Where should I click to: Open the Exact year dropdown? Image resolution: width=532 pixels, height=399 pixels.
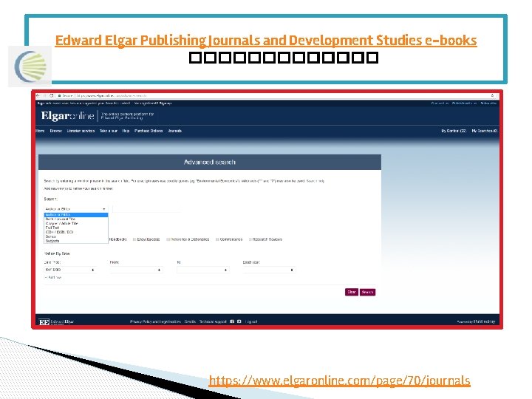point(269,270)
